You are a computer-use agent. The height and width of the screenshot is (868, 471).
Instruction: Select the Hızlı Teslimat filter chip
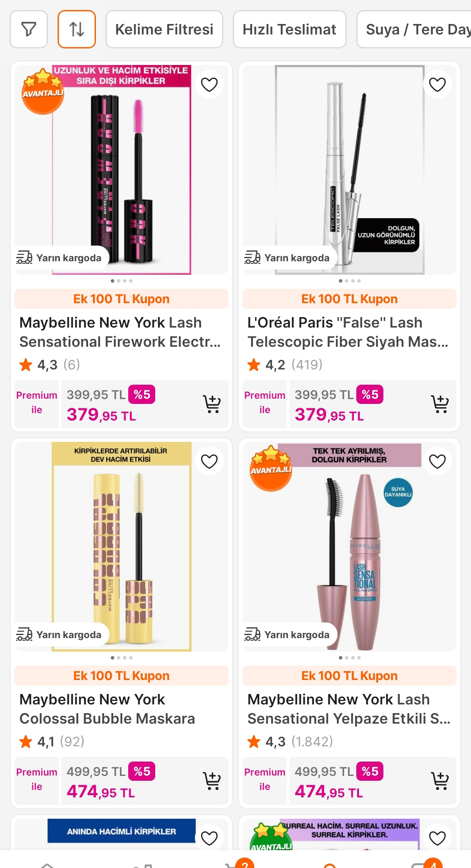(x=290, y=29)
